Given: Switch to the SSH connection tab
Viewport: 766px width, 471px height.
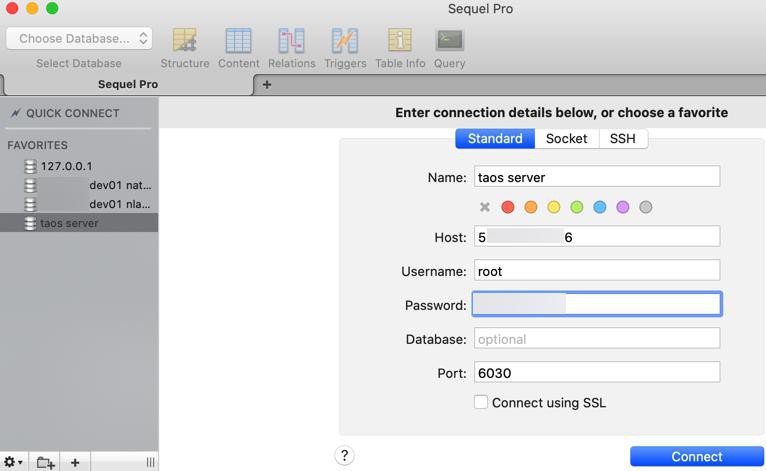Looking at the screenshot, I should click(623, 139).
